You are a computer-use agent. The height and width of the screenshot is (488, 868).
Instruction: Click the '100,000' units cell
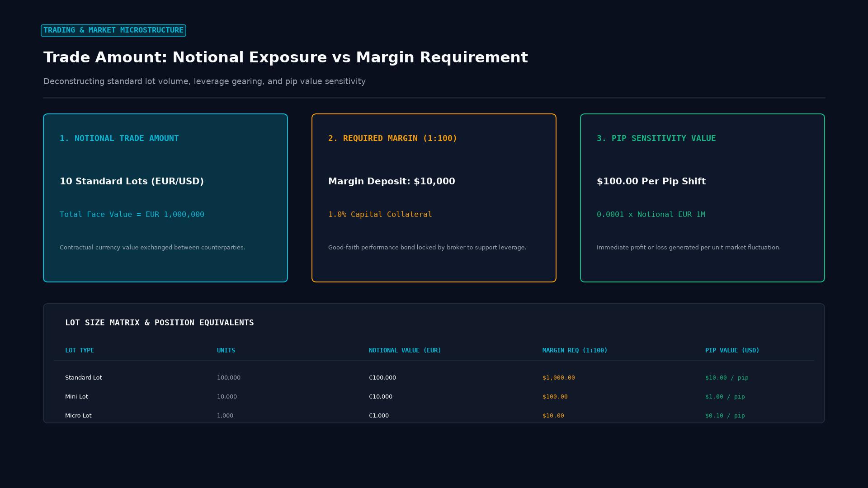pos(229,378)
